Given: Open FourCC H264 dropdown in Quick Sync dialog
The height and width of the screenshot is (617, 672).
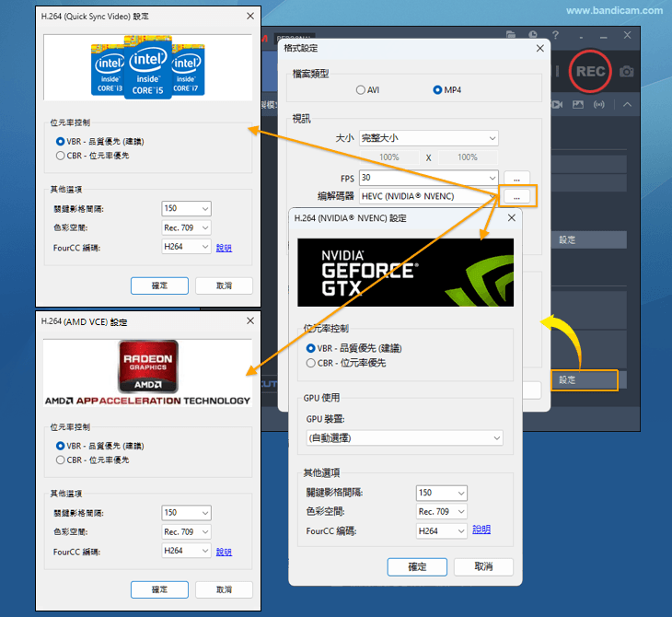Looking at the screenshot, I should (187, 247).
